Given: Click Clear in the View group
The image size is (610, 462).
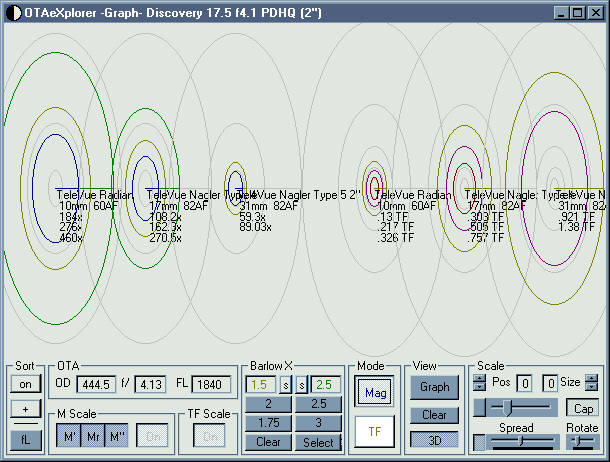Looking at the screenshot, I should pos(435,415).
